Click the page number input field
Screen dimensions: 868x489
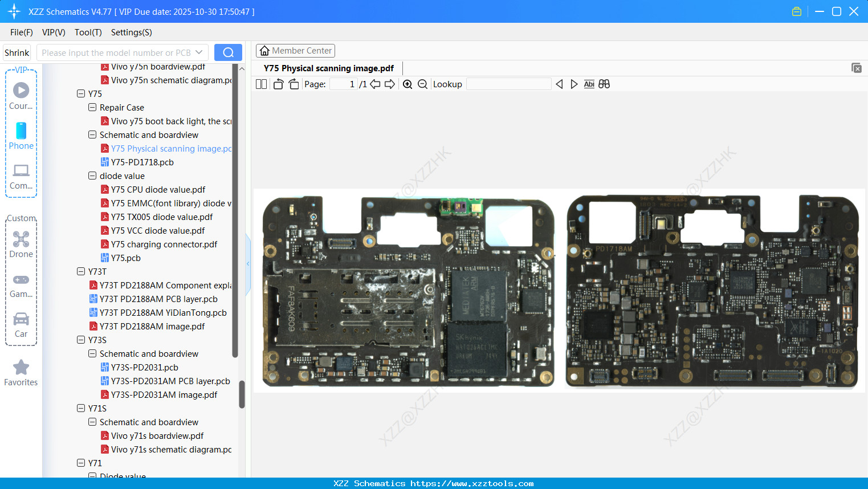point(343,84)
